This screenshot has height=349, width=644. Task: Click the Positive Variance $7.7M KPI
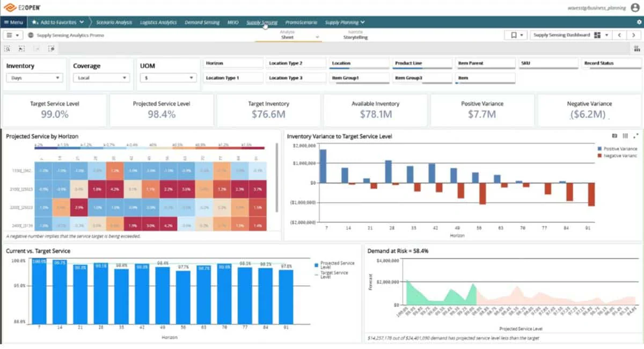482,110
